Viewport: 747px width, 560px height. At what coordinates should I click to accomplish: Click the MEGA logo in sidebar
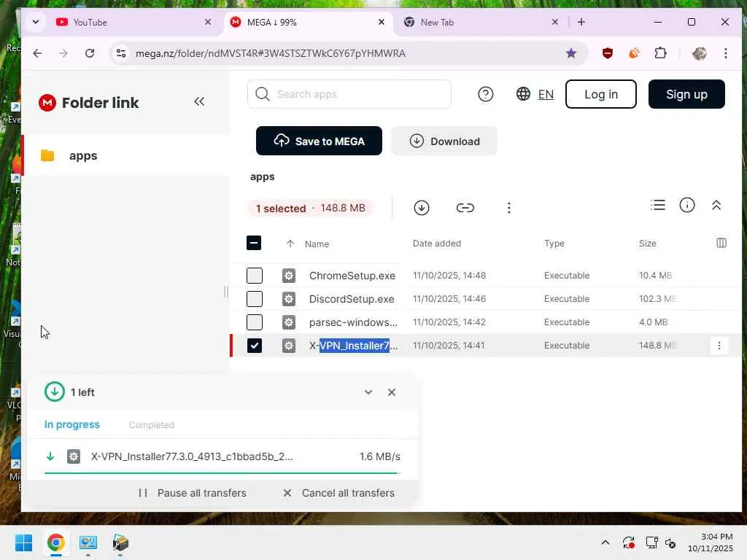coord(47,102)
